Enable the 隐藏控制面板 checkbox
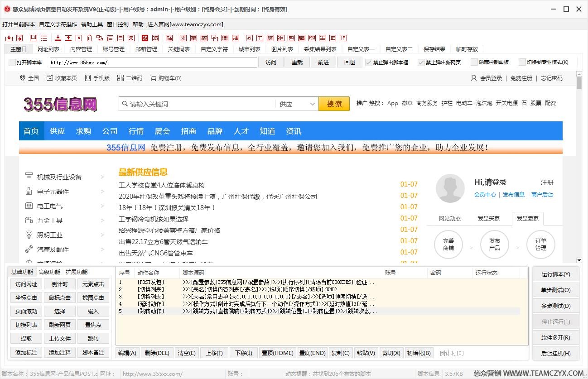 [474, 62]
